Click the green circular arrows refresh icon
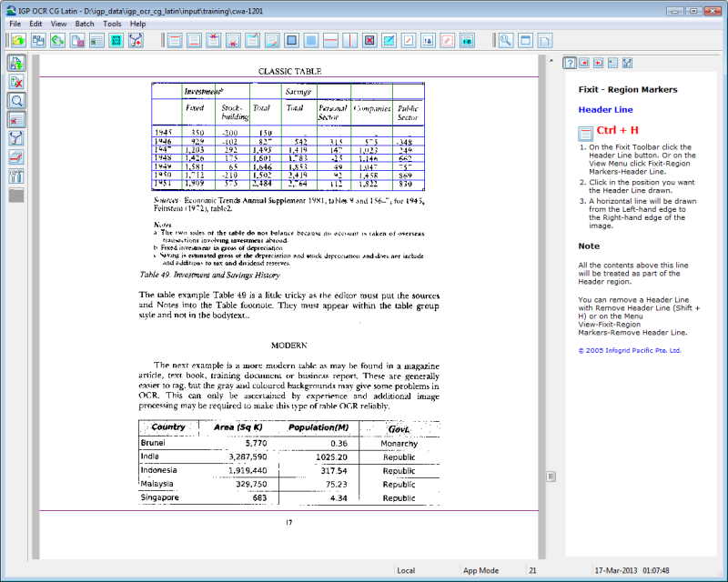The height and width of the screenshot is (582, 728). [57, 40]
